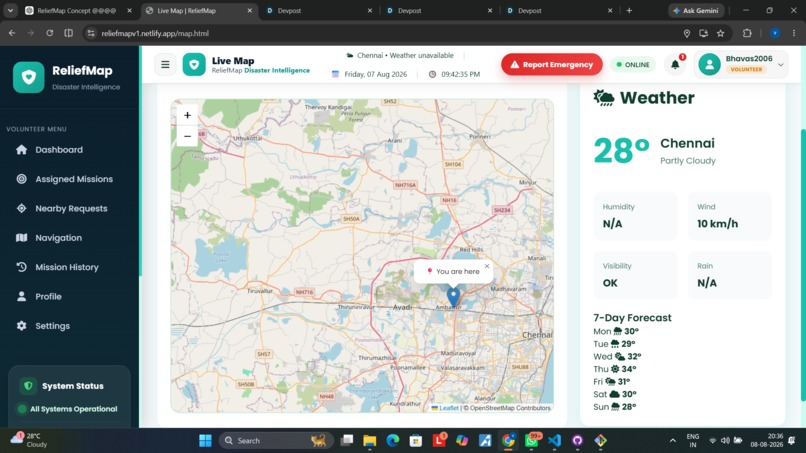
Task: Click the page vertical scrollbar
Action: pos(803,265)
